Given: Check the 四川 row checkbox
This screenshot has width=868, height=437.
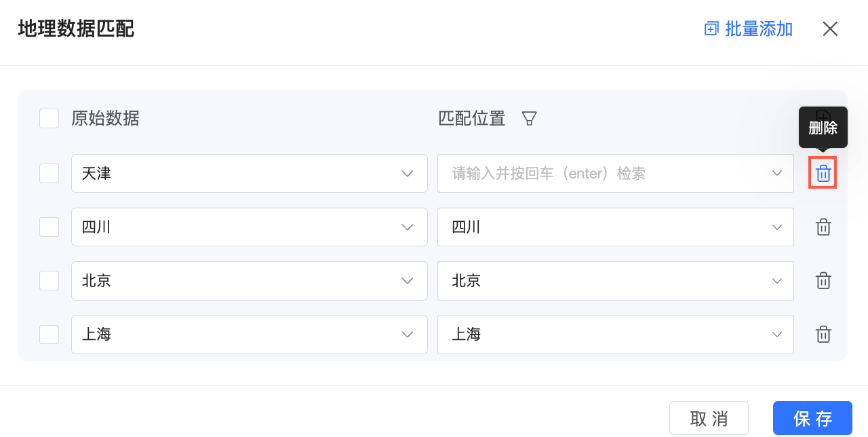Looking at the screenshot, I should pyautogui.click(x=49, y=227).
